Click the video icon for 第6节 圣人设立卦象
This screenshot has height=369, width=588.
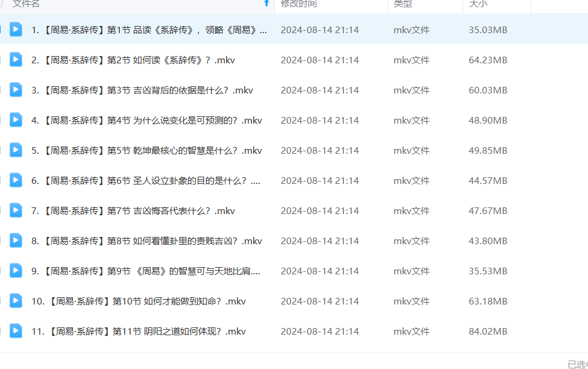16,180
